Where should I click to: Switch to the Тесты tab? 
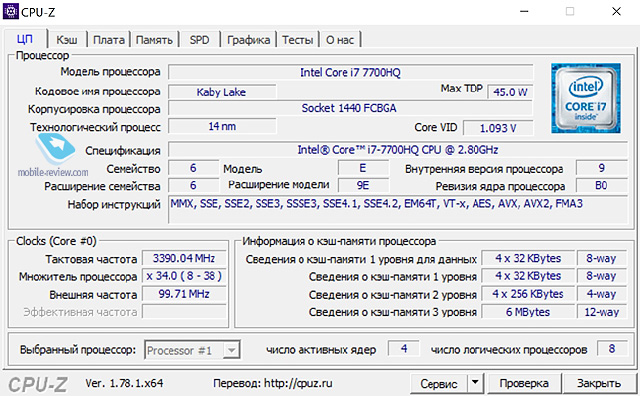[x=298, y=40]
